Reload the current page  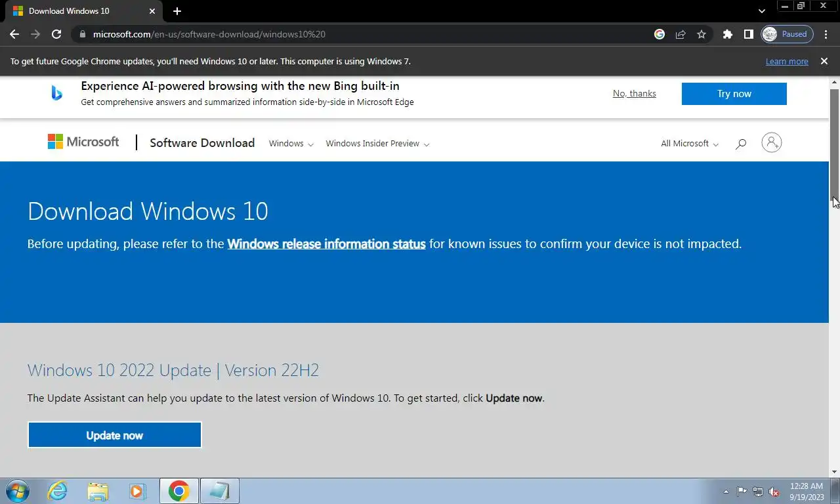point(56,34)
